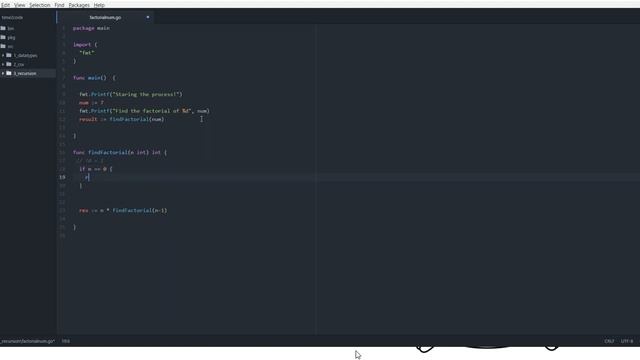Open the Packages menu
The height and width of the screenshot is (360, 640).
point(79,5)
